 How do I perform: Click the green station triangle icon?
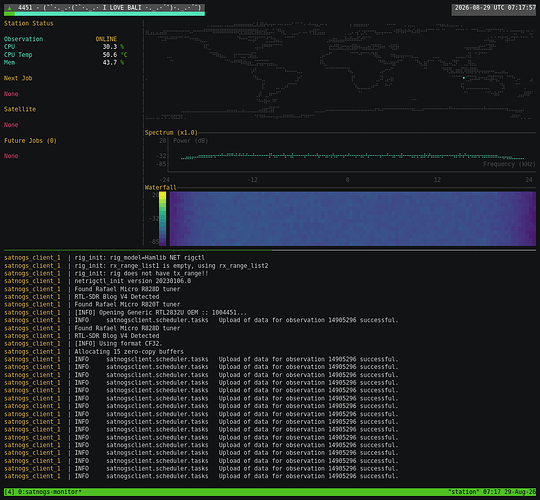[10, 8]
